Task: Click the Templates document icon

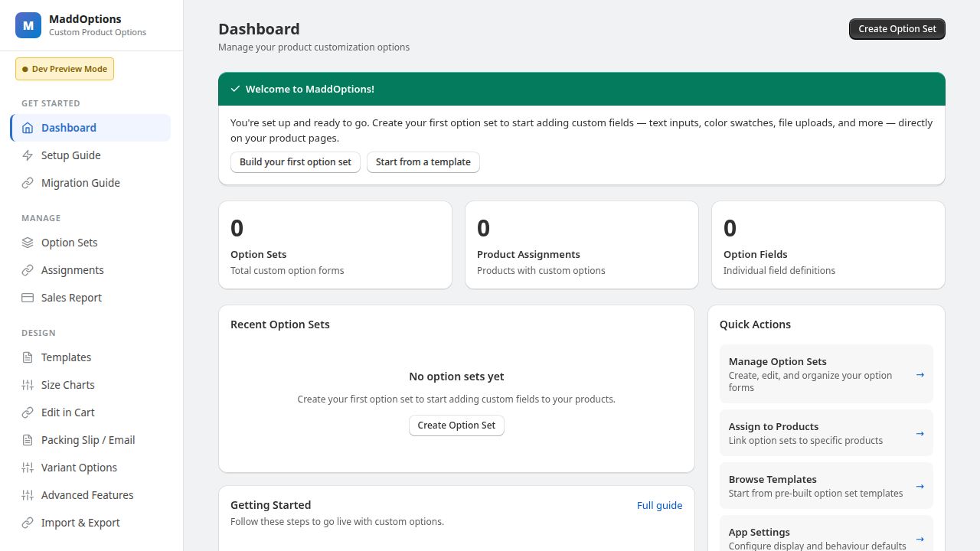Action: coord(28,357)
